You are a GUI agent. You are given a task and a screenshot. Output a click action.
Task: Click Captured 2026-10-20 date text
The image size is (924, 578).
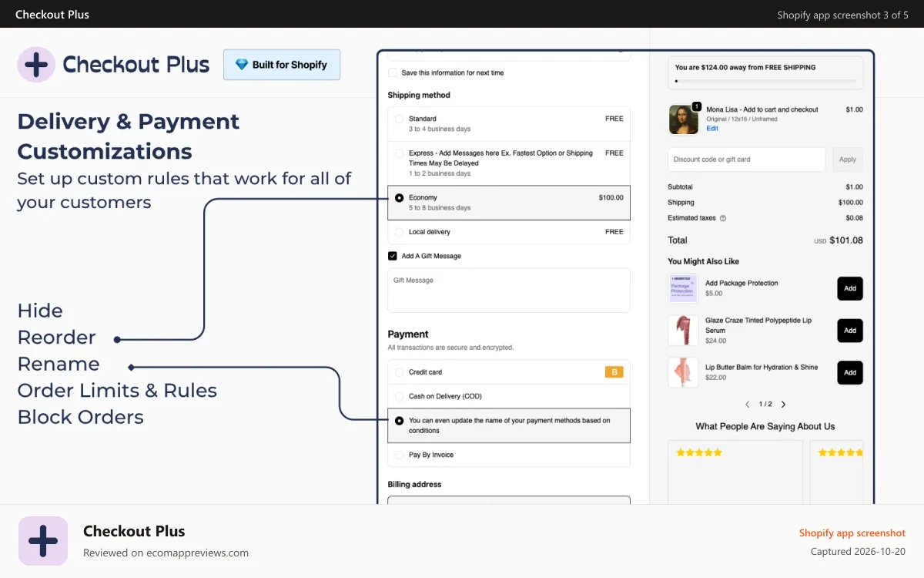(859, 552)
